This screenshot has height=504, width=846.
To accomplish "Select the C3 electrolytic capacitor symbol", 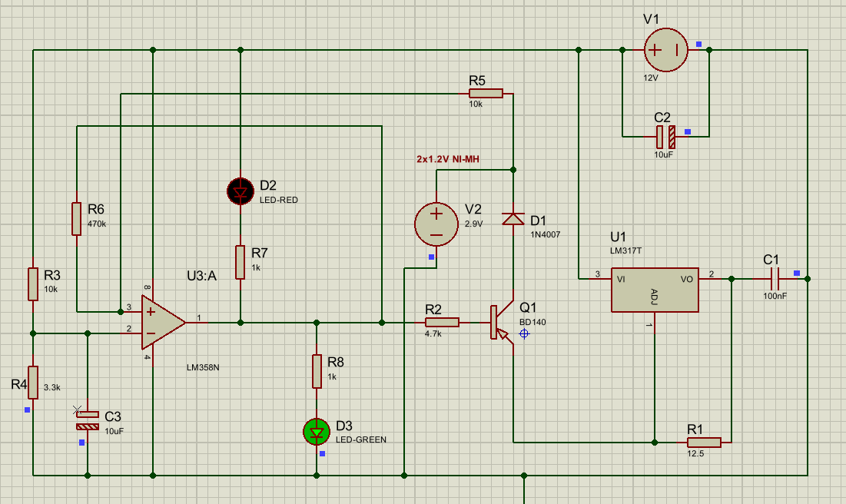I will 88,419.
